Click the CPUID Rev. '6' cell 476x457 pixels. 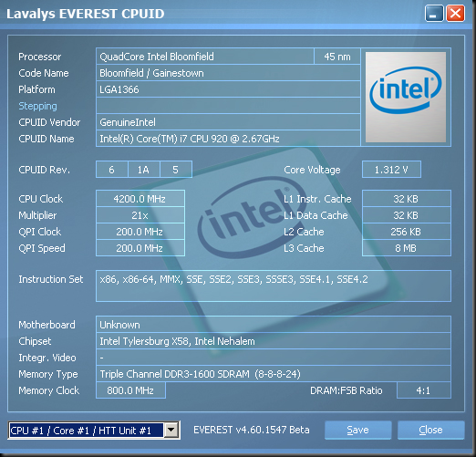pos(112,170)
